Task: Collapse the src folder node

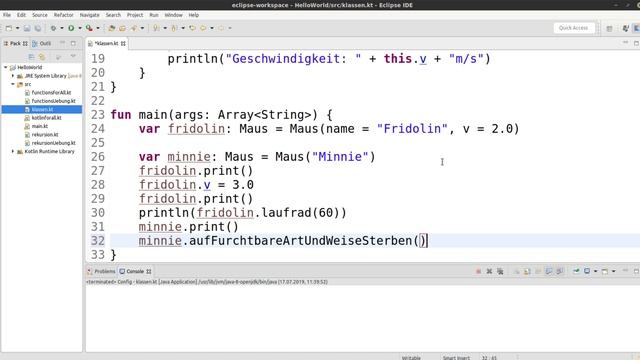Action: (13, 84)
